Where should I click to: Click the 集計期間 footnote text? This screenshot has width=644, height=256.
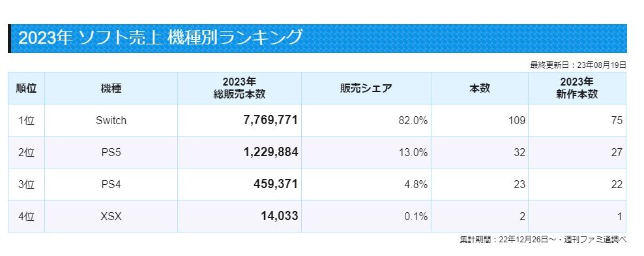click(543, 240)
